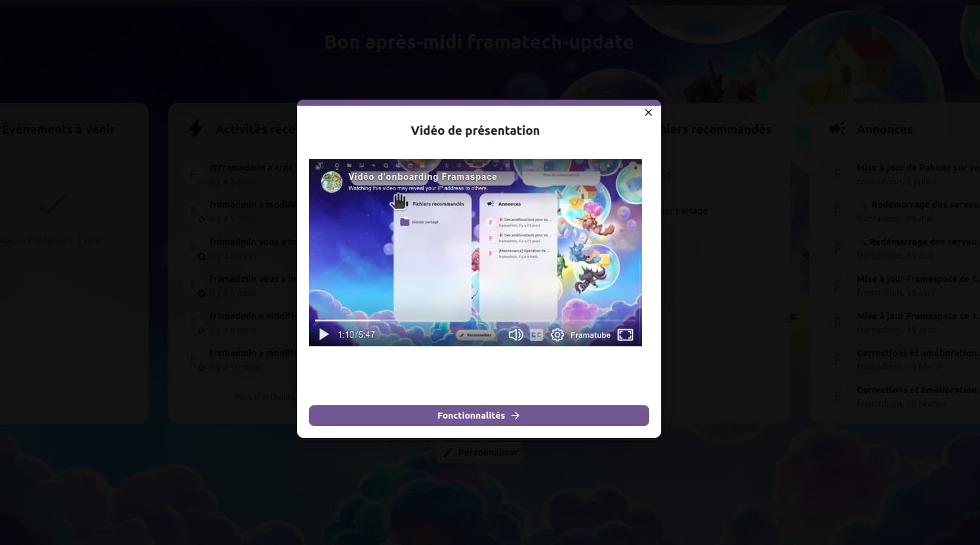Play the onboarding video
The height and width of the screenshot is (545, 980).
[324, 335]
